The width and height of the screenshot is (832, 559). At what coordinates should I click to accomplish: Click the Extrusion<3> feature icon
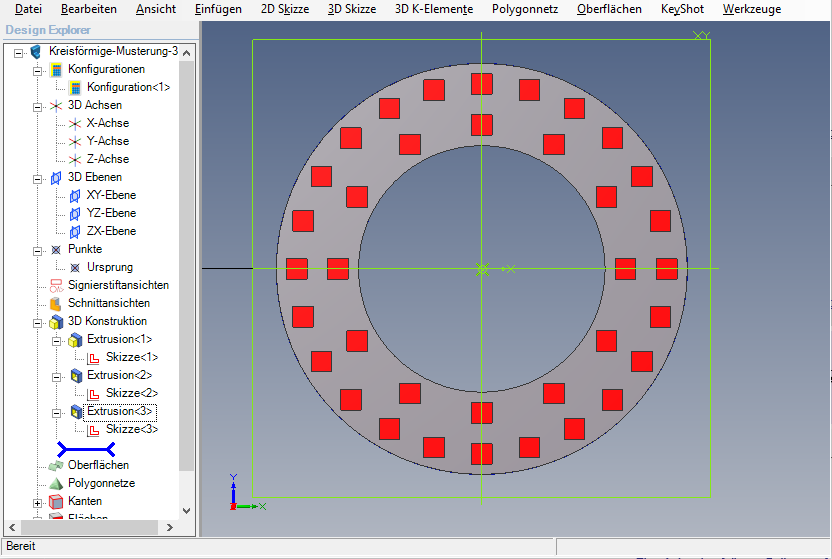click(76, 412)
